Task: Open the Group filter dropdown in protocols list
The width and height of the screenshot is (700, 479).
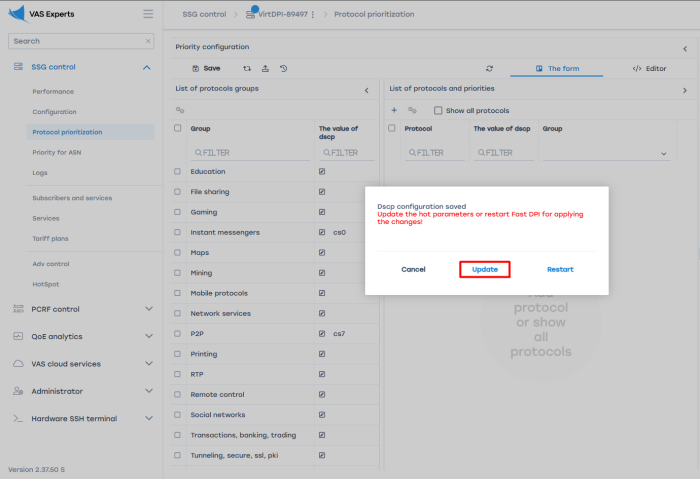Action: [664, 154]
